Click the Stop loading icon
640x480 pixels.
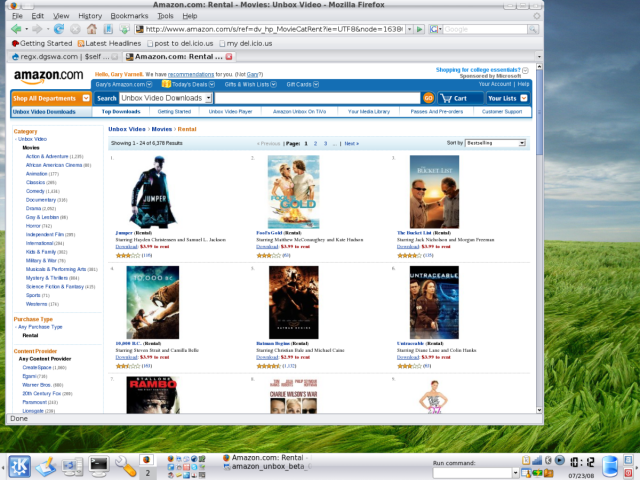[75, 29]
